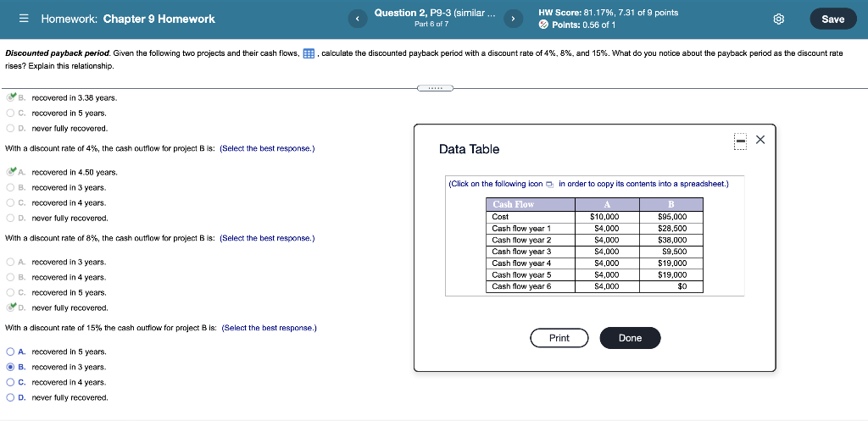Select 'recovered in 3.38 years' option

pyautogui.click(x=10, y=98)
